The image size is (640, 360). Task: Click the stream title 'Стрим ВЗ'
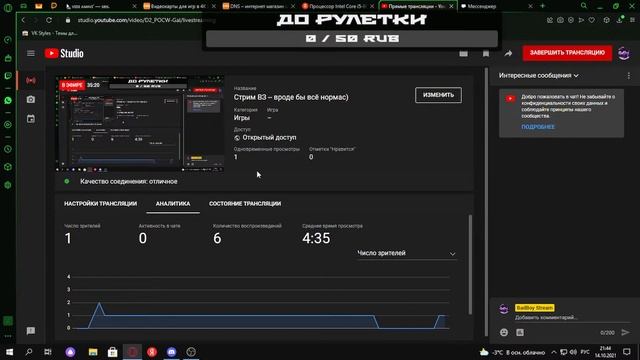pyautogui.click(x=291, y=97)
